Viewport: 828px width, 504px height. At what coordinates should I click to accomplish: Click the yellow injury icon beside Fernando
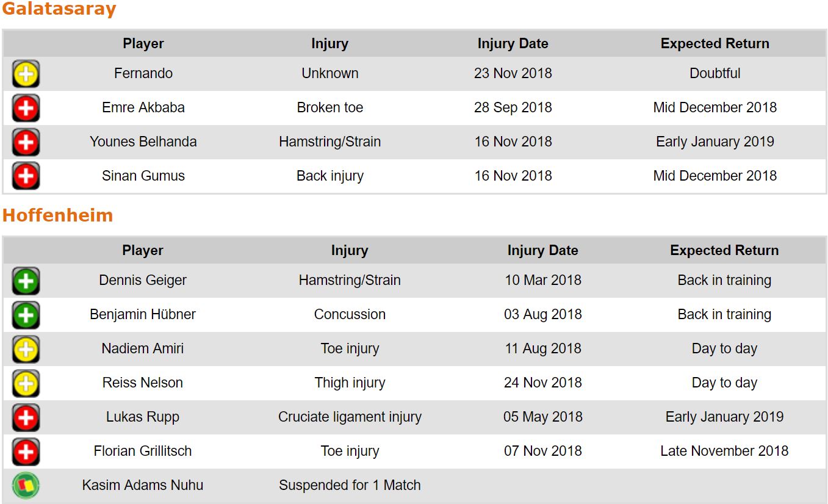tap(26, 74)
